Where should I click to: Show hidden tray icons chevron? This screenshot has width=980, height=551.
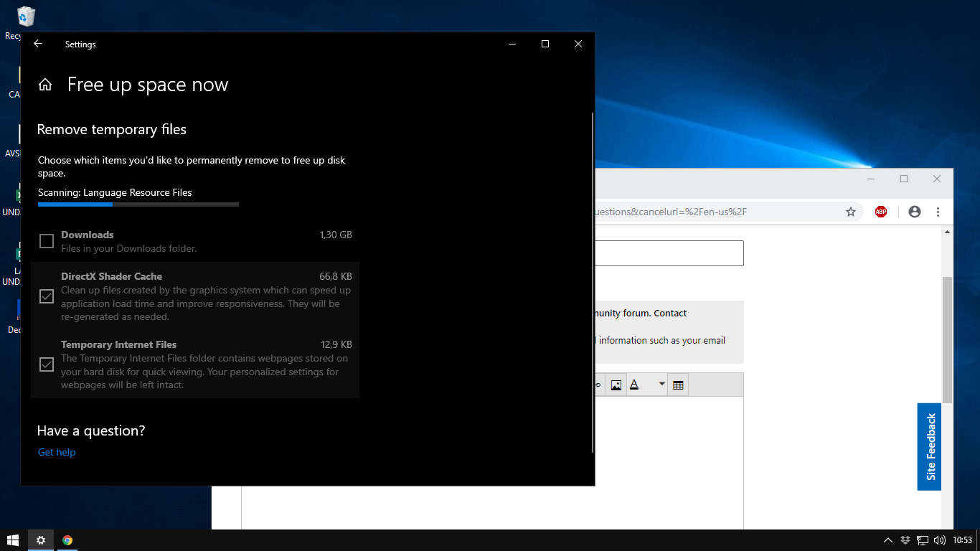tap(888, 540)
